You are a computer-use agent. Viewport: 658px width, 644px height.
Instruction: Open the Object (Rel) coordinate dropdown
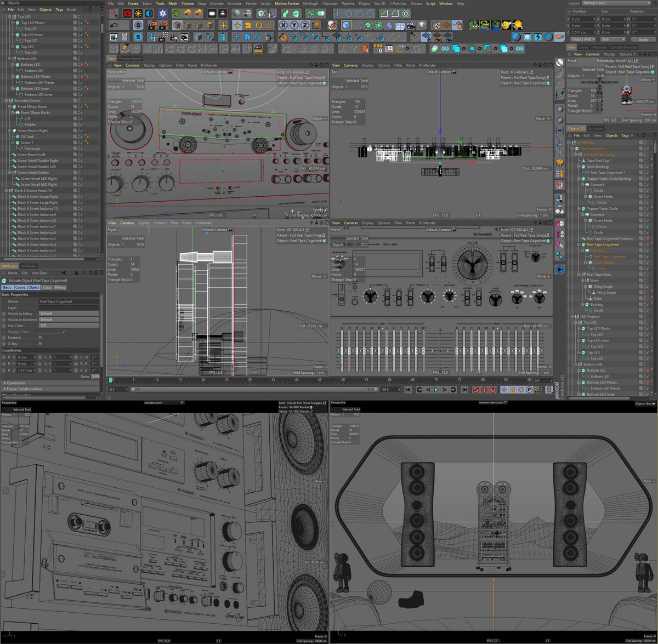tap(583, 39)
